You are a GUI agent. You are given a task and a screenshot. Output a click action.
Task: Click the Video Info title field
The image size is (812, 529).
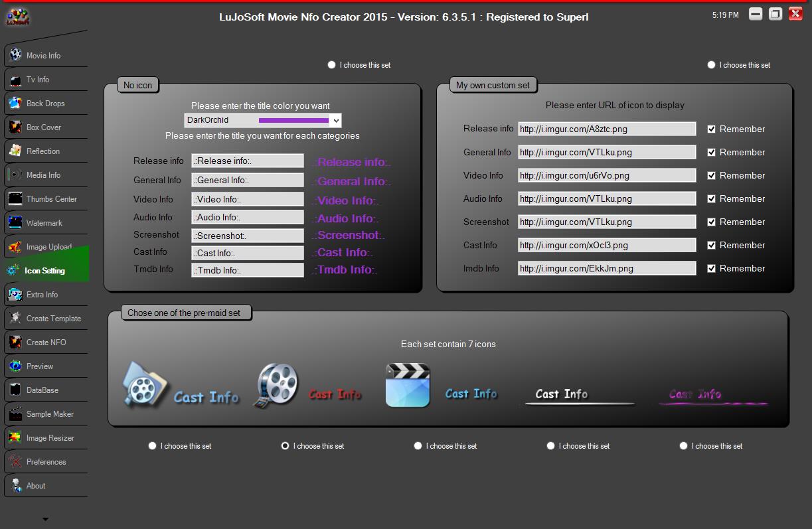248,199
